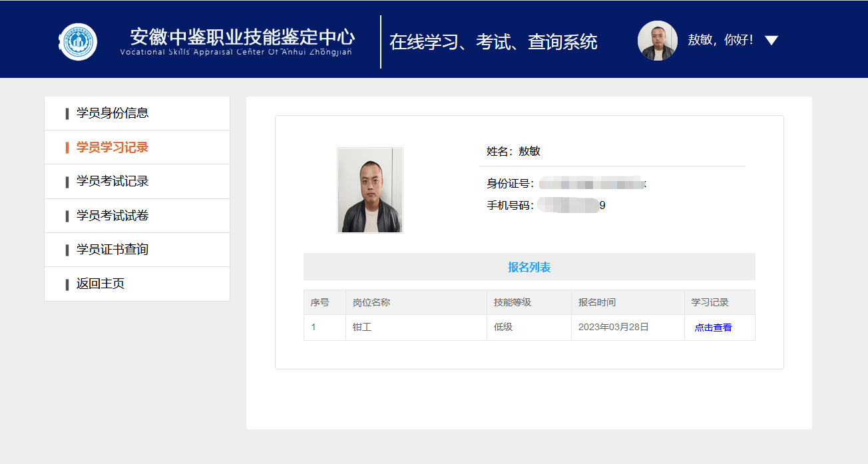
Task: Click the 敖敏，你好! greeting text
Action: click(x=720, y=40)
